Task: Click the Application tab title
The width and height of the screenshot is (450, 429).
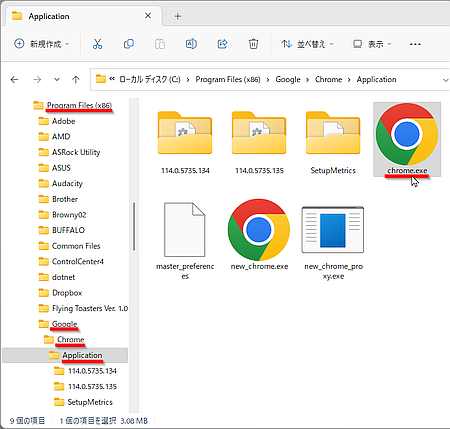Action: click(x=49, y=16)
